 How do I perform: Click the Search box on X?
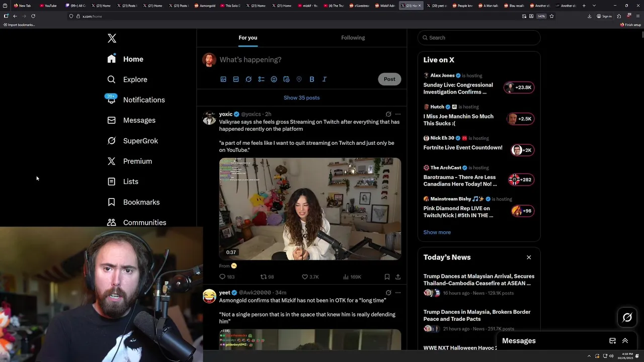pyautogui.click(x=479, y=38)
